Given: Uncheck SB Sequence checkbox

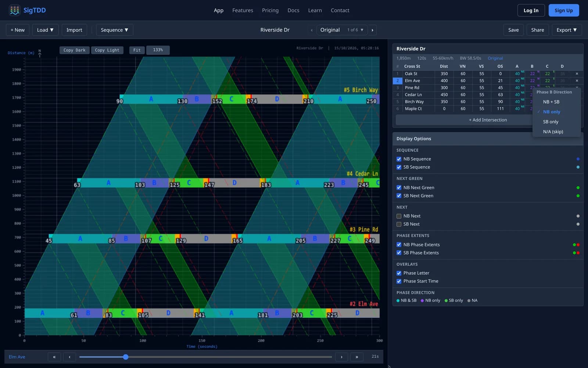Looking at the screenshot, I should [x=399, y=167].
